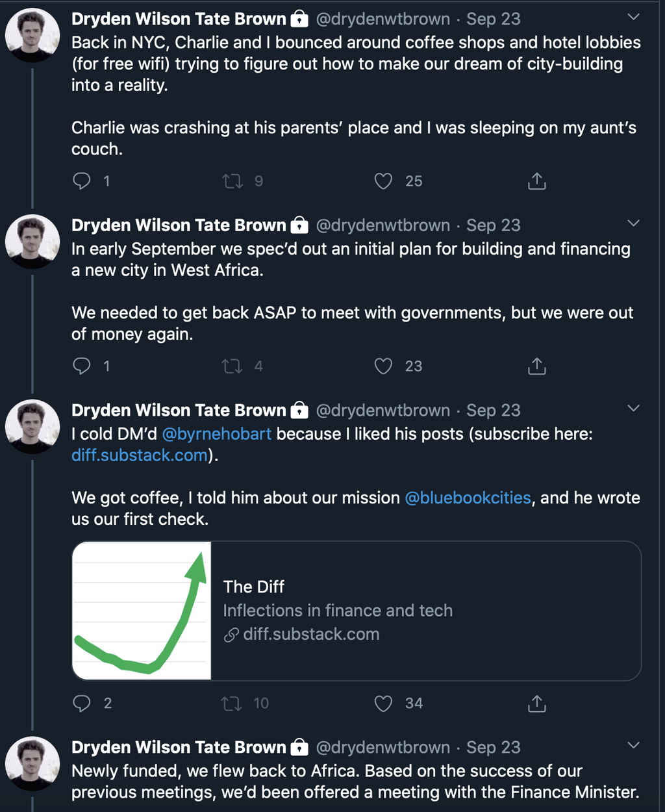Image resolution: width=665 pixels, height=812 pixels.
Task: Visit the @bluebookcities profile mention
Action: (x=468, y=498)
